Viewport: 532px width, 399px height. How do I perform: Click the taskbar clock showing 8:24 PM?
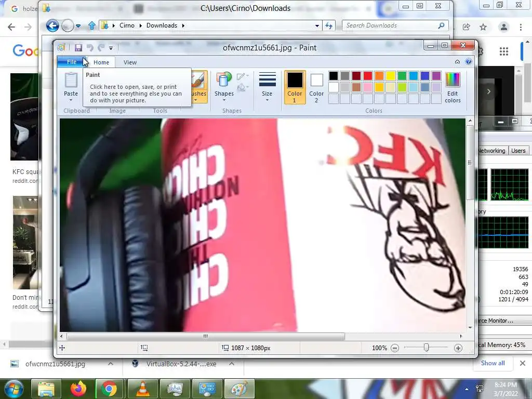(x=506, y=389)
